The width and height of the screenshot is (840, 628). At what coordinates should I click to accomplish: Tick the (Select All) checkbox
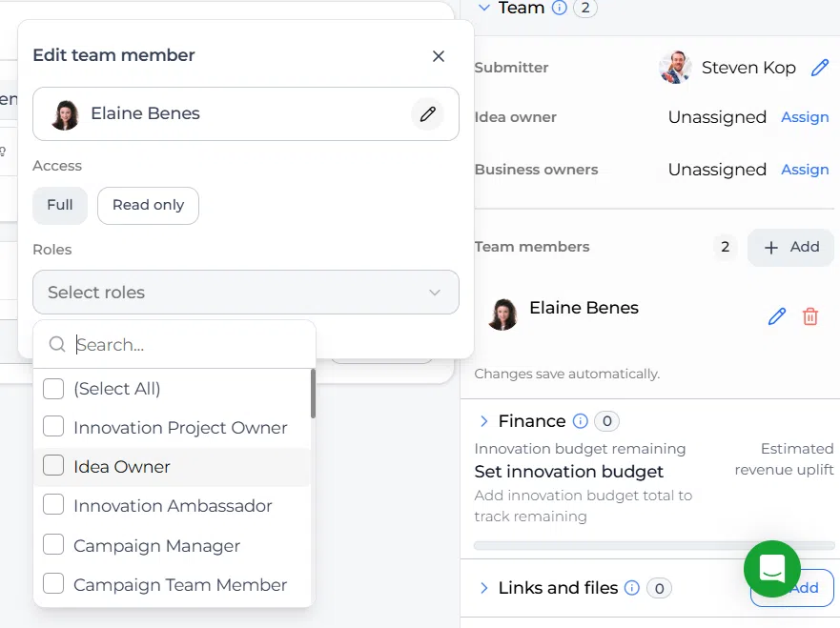pos(53,389)
